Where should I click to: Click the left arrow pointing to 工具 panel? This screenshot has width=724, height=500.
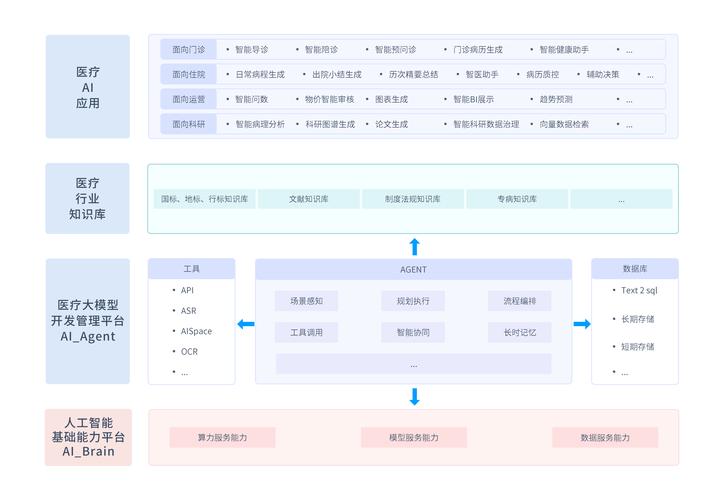(245, 324)
